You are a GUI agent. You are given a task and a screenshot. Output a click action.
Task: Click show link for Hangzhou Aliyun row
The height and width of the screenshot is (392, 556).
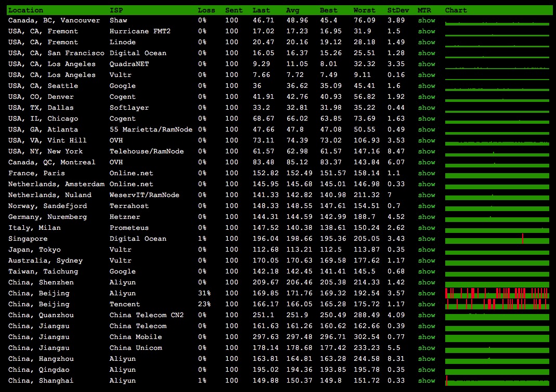426,359
